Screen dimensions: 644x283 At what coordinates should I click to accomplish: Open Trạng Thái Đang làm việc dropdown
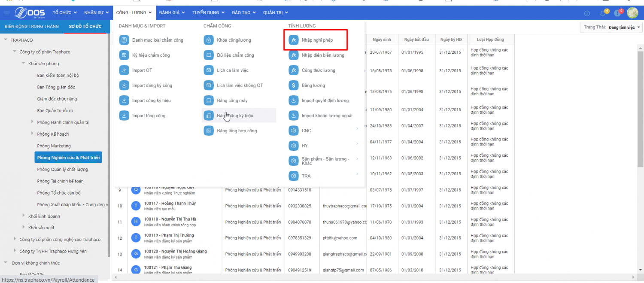[611, 27]
